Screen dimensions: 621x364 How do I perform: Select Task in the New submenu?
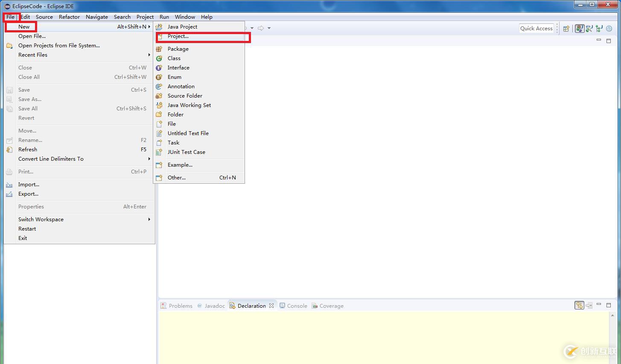[x=199, y=143]
